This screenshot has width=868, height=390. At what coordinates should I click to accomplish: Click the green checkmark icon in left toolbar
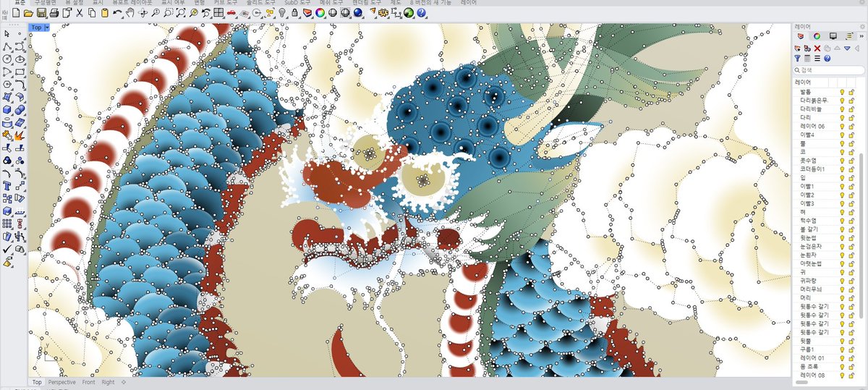tap(7, 248)
